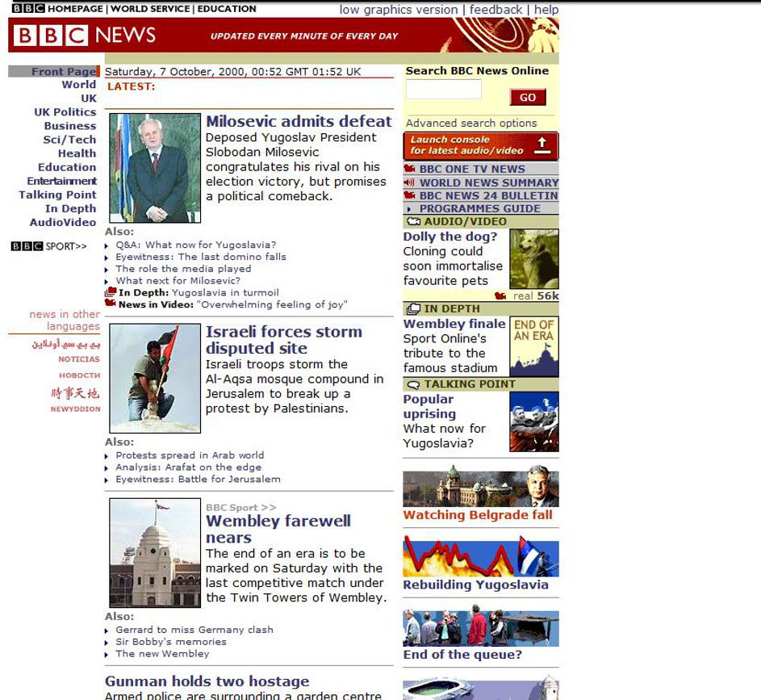The width and height of the screenshot is (761, 700).
Task: Play the World News Summary audio
Action: (x=488, y=182)
